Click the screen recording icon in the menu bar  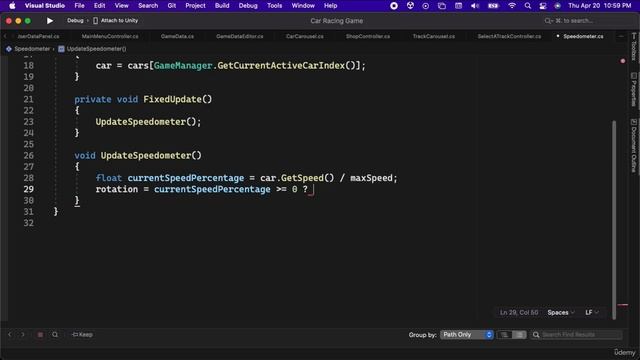coord(394,6)
